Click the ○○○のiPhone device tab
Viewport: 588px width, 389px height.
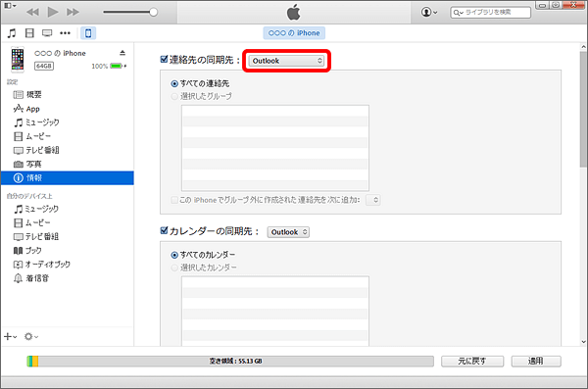click(294, 33)
